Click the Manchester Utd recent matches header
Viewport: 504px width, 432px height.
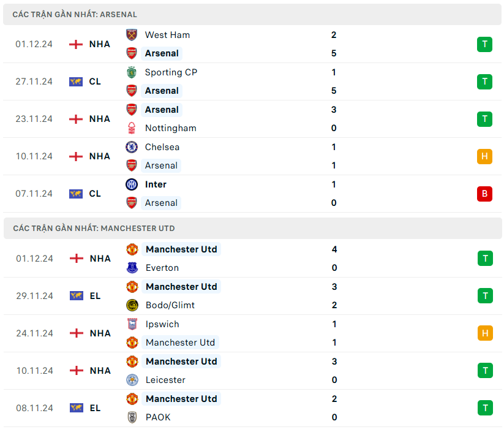tap(94, 229)
